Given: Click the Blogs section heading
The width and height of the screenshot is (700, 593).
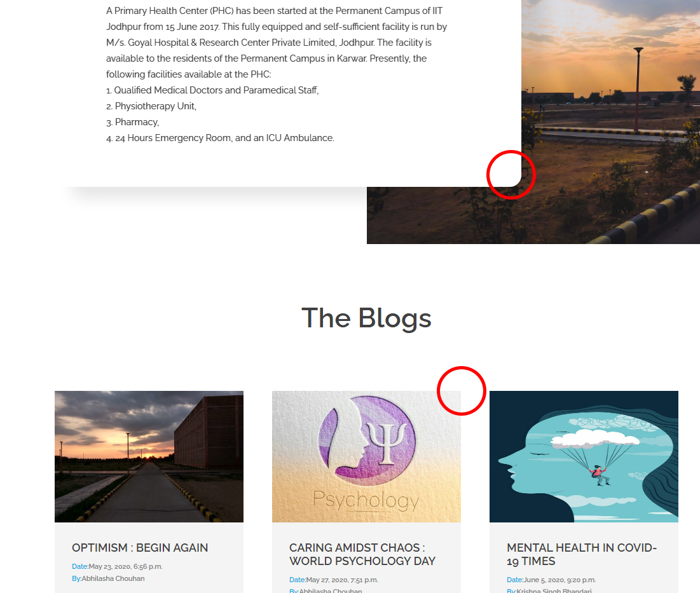Looking at the screenshot, I should [366, 318].
